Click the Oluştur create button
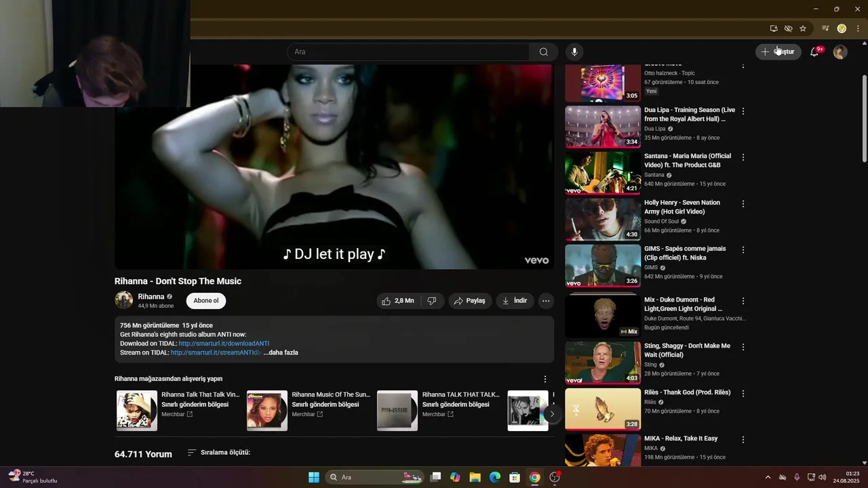The image size is (868, 488). coord(778,52)
